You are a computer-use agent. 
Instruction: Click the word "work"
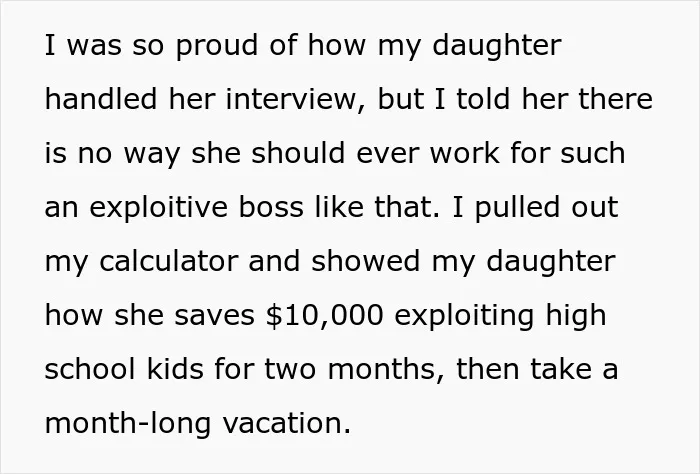[x=465, y=152]
